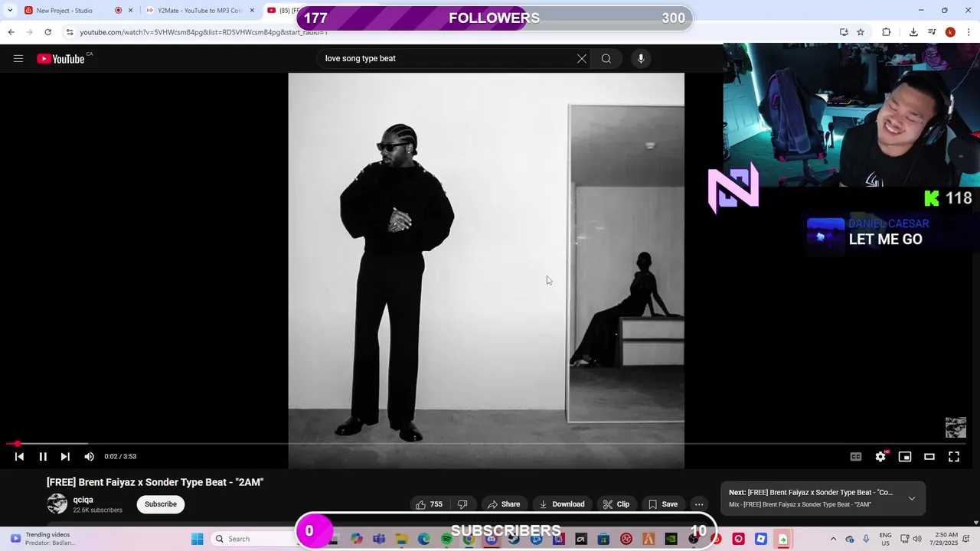Open Chrome media control icon
Viewport: 980px width, 551px height.
click(932, 32)
